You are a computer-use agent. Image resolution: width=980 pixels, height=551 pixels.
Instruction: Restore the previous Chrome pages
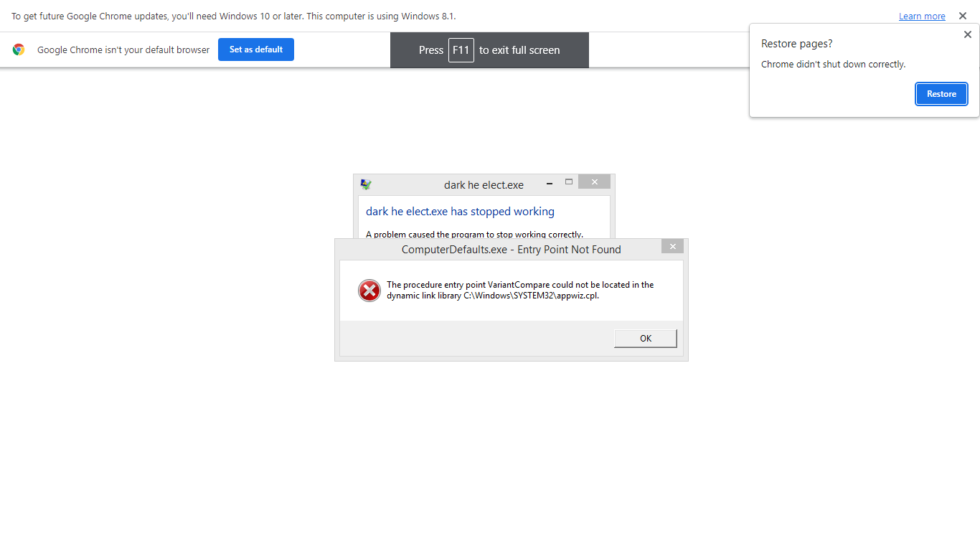coord(941,94)
